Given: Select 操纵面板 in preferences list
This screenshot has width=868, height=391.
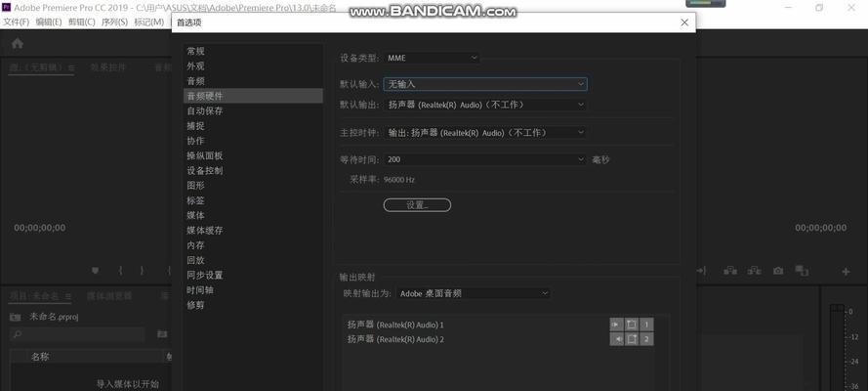Looking at the screenshot, I should (253, 155).
